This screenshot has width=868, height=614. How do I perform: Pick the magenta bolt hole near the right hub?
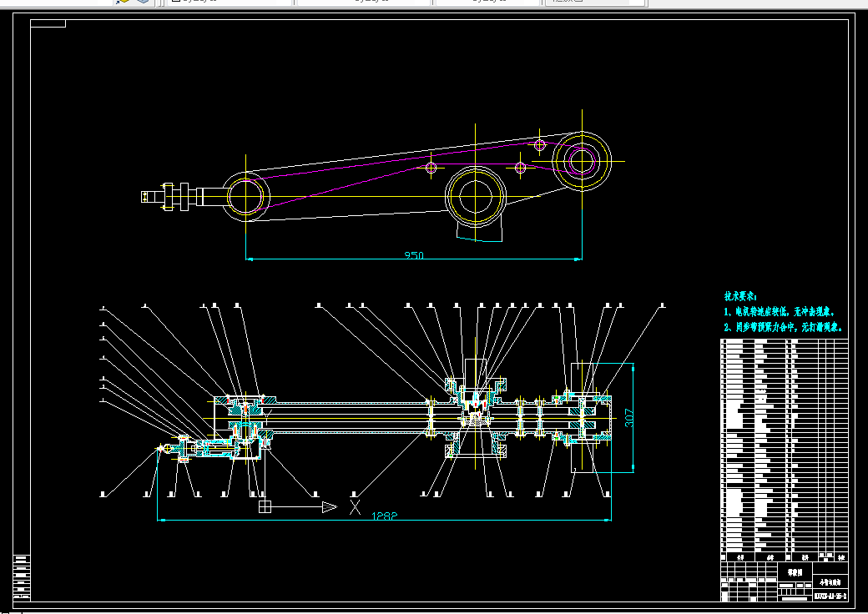coord(540,145)
